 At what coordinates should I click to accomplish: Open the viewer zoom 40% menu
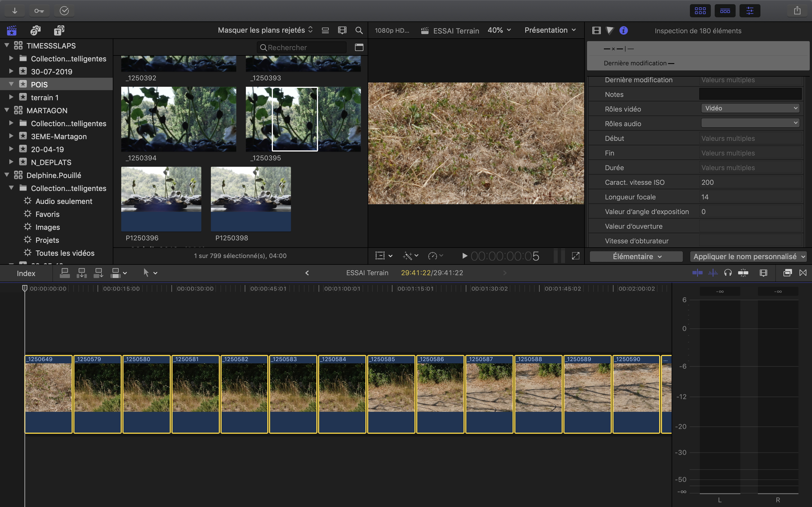point(499,30)
